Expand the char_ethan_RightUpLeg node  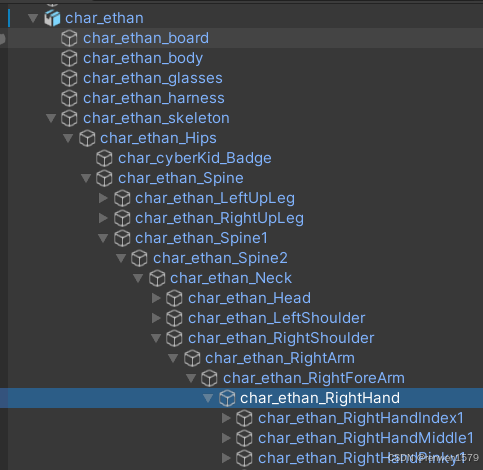click(103, 218)
